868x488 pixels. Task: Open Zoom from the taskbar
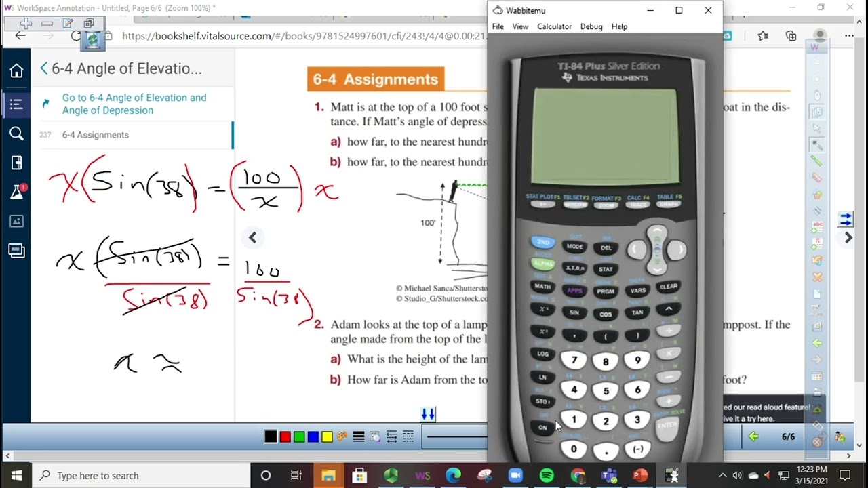click(x=515, y=475)
